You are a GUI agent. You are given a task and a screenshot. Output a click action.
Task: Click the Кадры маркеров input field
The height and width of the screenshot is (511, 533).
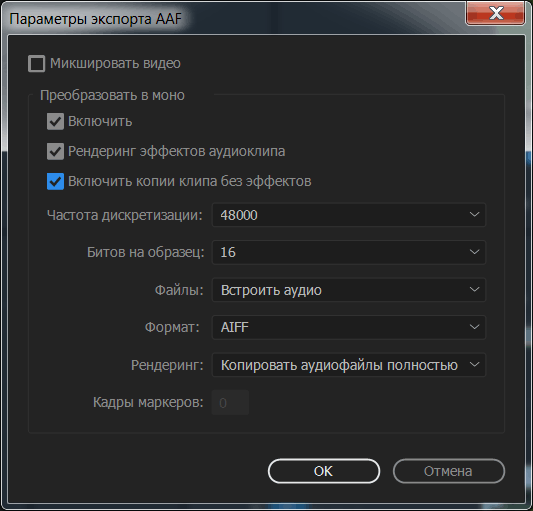(230, 403)
